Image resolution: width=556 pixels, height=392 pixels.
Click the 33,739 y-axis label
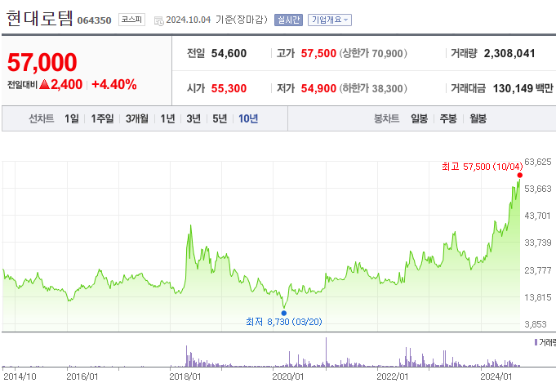pos(538,243)
